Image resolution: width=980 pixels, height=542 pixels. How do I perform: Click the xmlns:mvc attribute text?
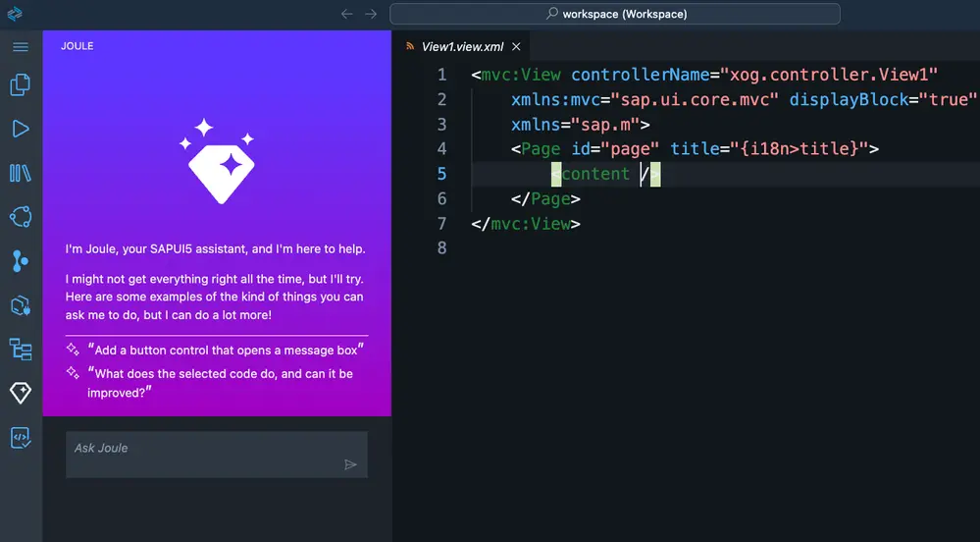point(555,99)
